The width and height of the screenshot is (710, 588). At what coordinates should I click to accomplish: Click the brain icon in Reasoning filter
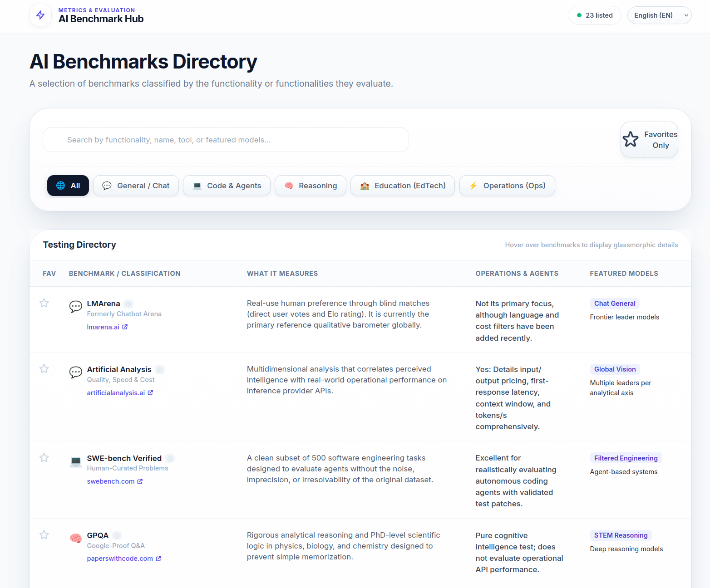pyautogui.click(x=289, y=186)
